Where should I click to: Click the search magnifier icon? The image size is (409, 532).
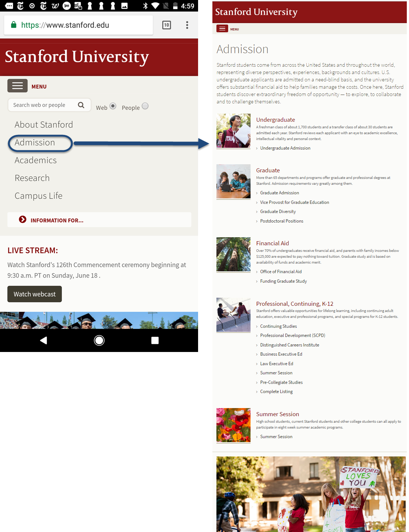(81, 105)
